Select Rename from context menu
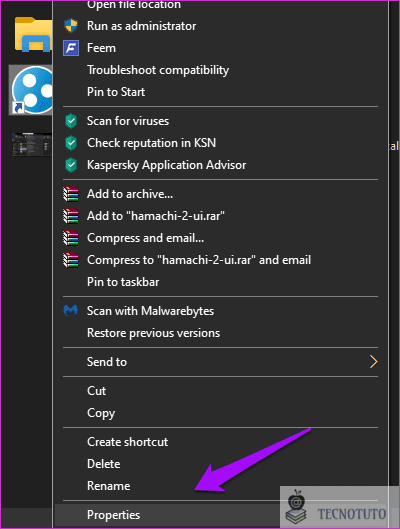 pos(108,486)
